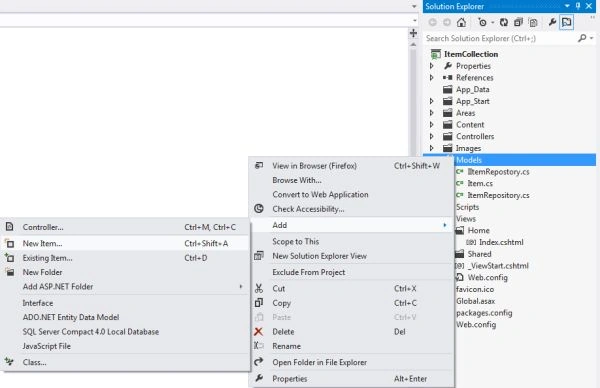
Task: Toggle Show All Files icon
Action: [533, 23]
